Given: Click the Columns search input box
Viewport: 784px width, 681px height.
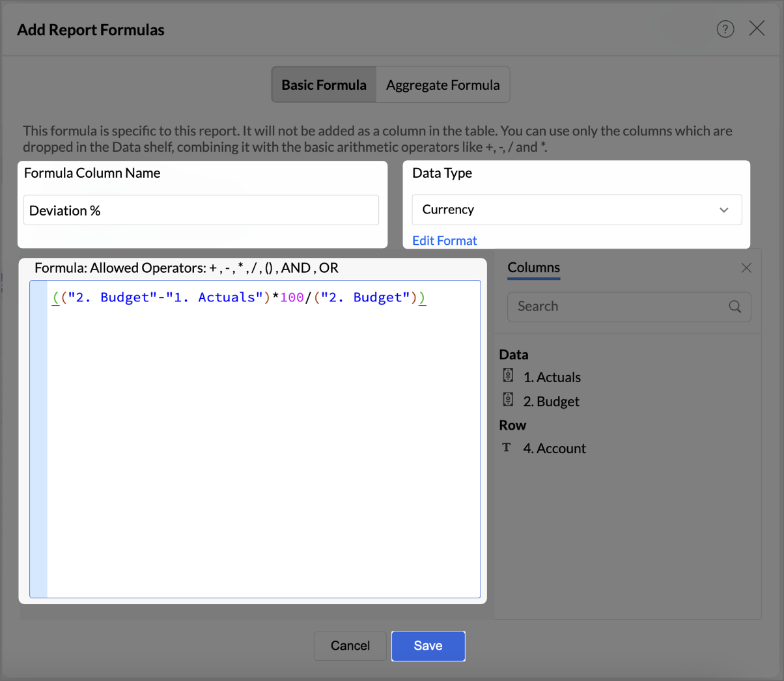Looking at the screenshot, I should point(619,307).
